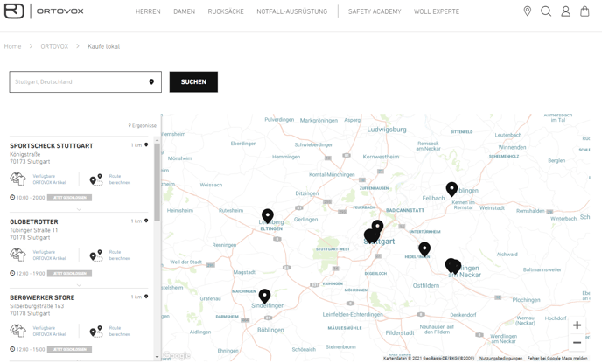Click the distance pin next to Globetrotter 1 km
This screenshot has width=602, height=364.
[x=146, y=220]
